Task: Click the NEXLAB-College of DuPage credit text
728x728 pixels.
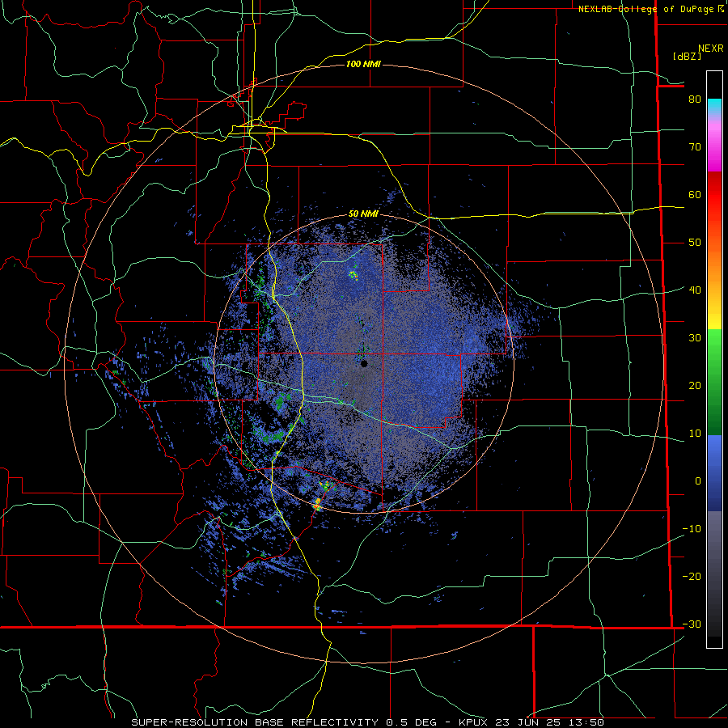Action: [x=648, y=9]
